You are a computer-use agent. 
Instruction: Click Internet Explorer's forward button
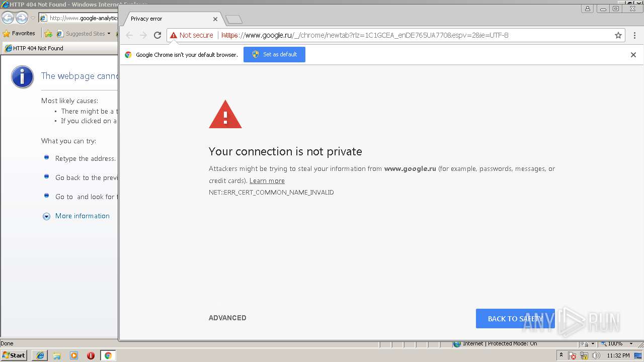pos(22,18)
